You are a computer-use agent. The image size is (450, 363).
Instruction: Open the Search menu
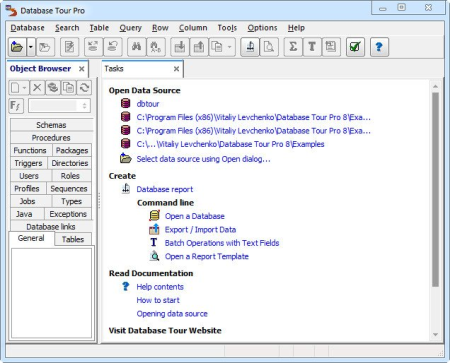67,28
